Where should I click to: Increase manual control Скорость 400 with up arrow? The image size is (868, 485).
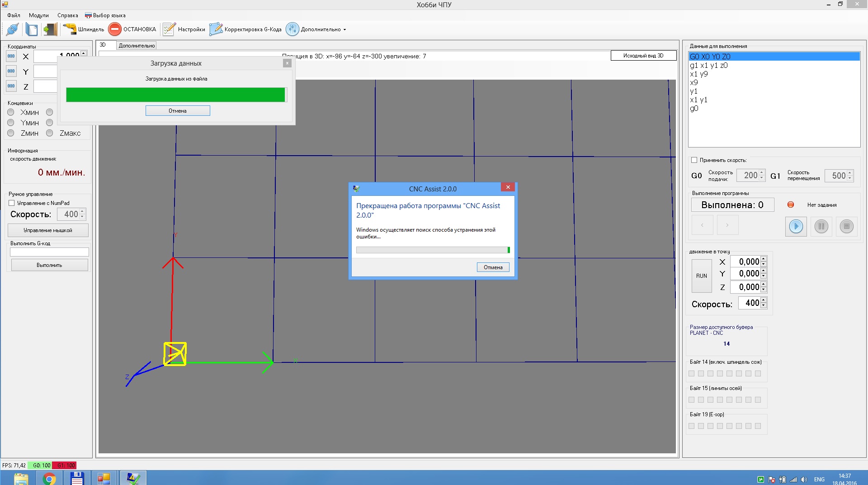[82, 212]
